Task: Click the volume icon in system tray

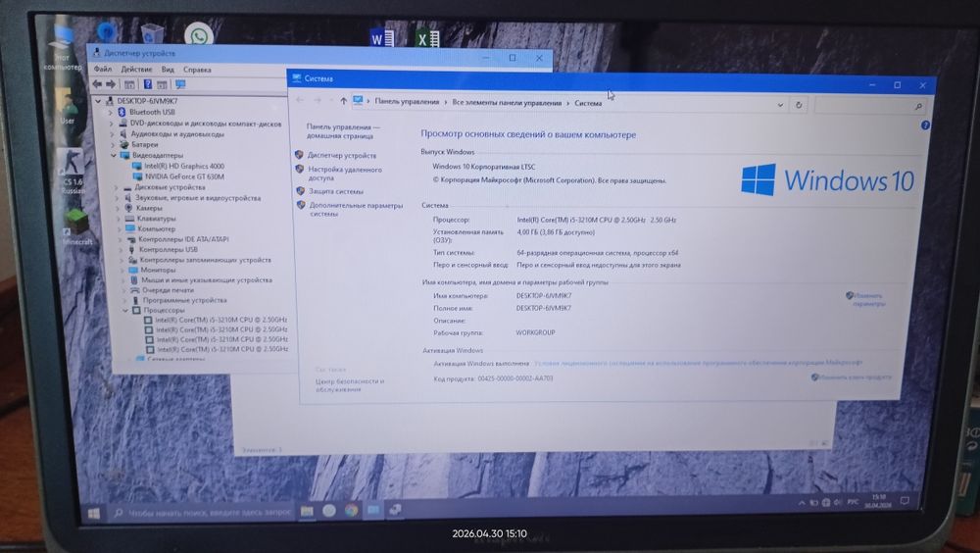Action: click(837, 502)
